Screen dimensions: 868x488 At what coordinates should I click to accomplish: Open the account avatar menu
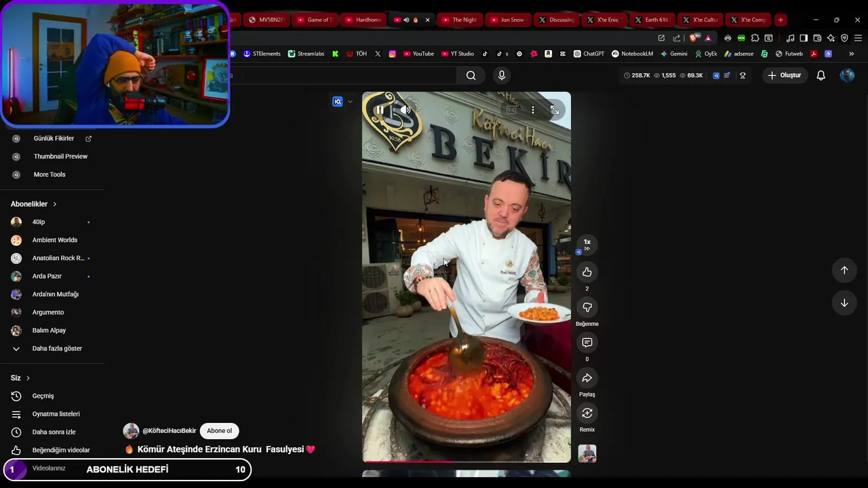coord(847,75)
